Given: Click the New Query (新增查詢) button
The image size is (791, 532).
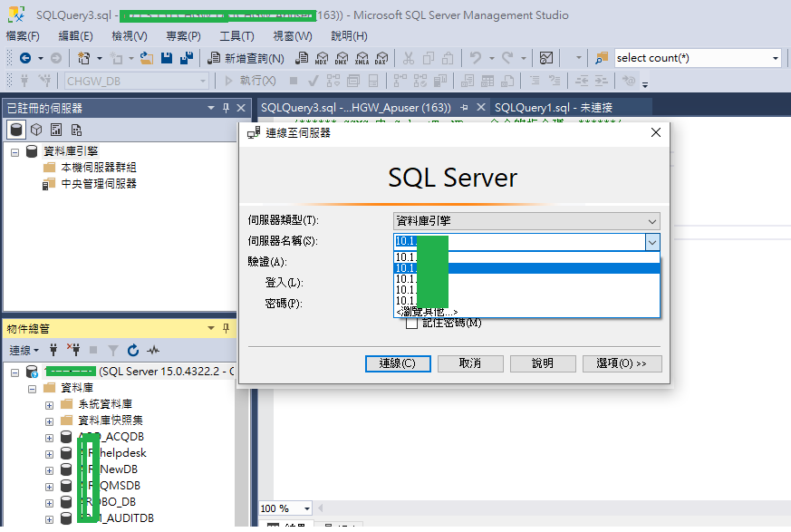Looking at the screenshot, I should [x=246, y=58].
